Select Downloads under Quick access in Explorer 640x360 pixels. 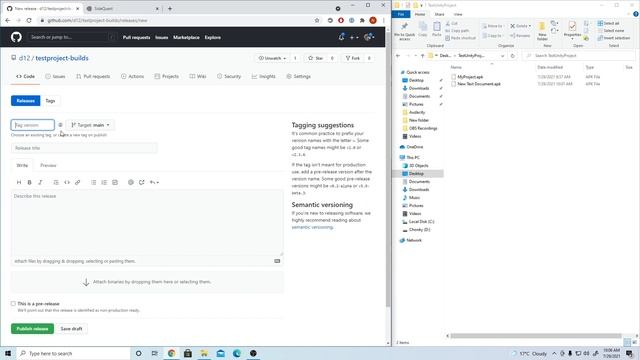point(419,88)
